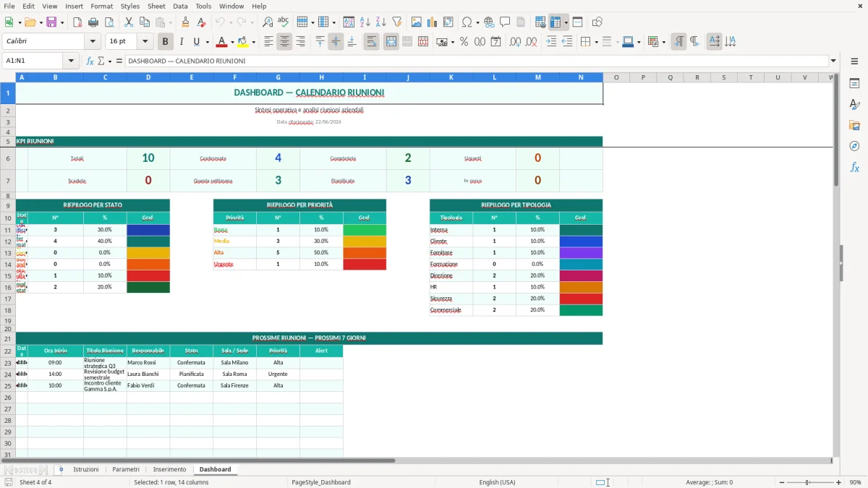Export directly as PDF

[x=77, y=22]
